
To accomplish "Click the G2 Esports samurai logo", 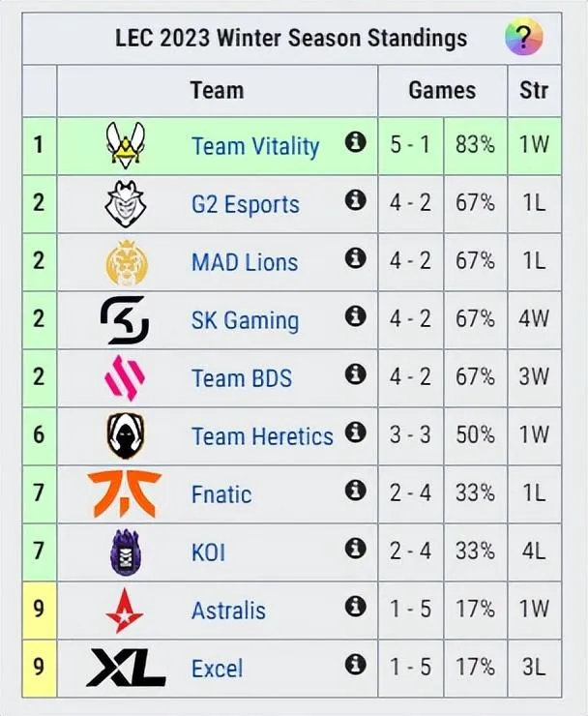I will pos(126,204).
